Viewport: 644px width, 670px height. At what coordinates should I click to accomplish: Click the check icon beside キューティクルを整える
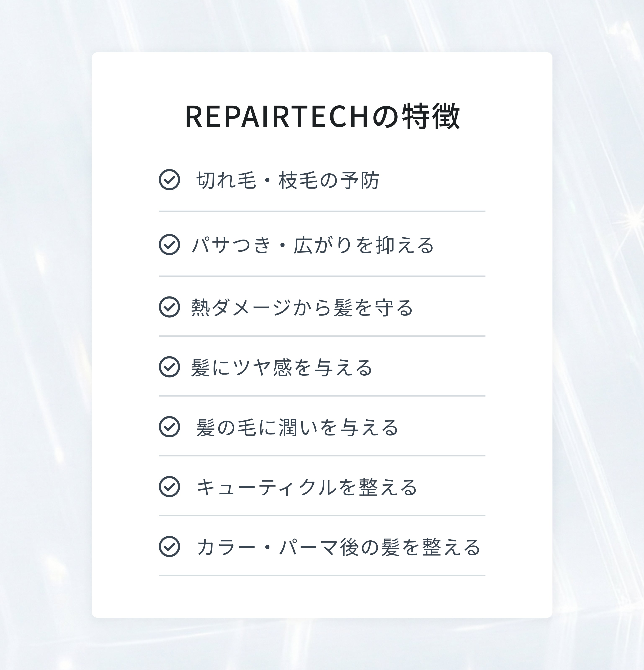(x=169, y=486)
